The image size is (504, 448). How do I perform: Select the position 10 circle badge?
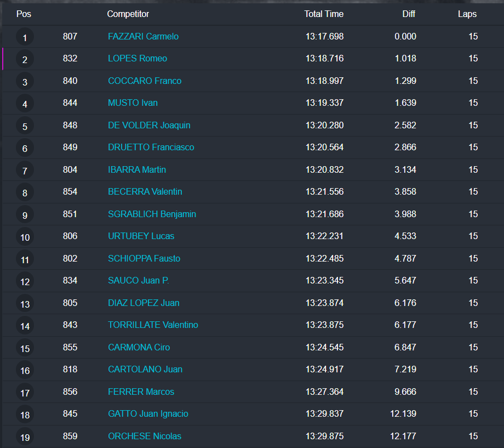25,237
